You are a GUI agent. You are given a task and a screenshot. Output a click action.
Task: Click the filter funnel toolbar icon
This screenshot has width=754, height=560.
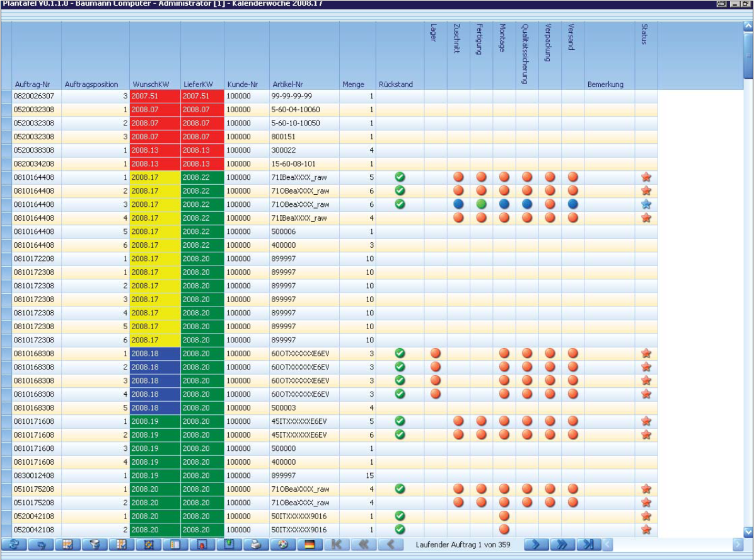(95, 545)
